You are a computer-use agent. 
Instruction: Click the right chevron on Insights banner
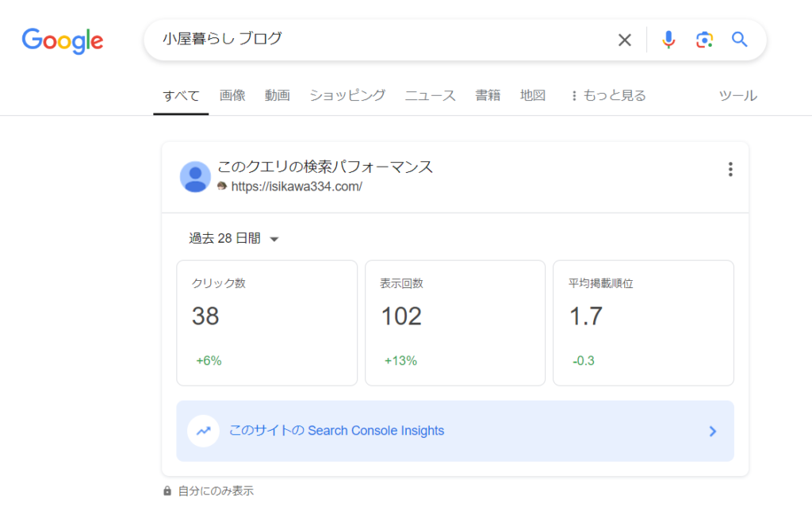point(713,432)
